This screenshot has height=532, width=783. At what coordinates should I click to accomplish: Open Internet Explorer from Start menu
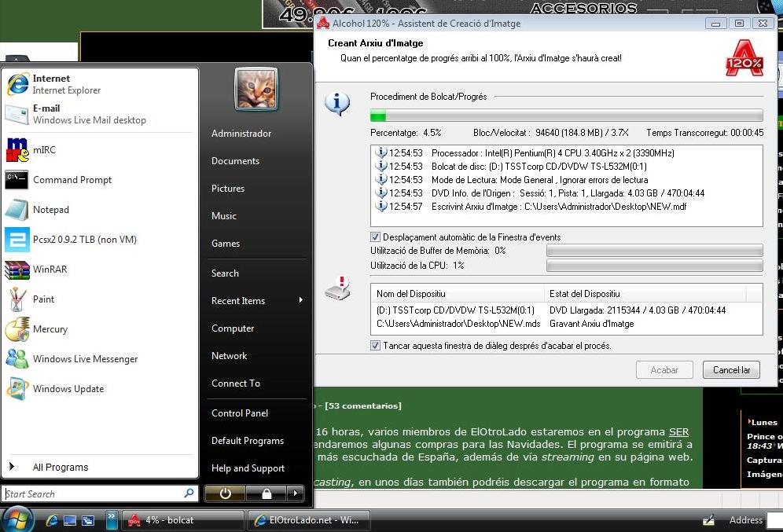[100, 84]
